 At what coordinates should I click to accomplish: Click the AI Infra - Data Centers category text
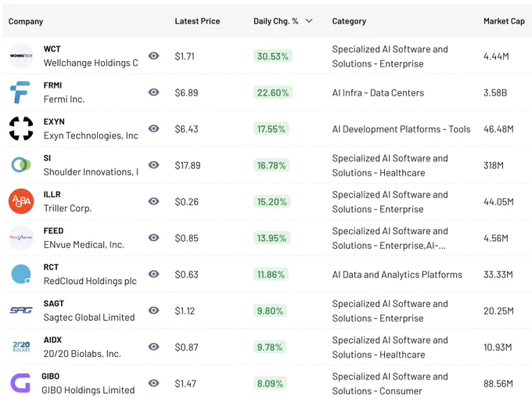click(x=378, y=92)
